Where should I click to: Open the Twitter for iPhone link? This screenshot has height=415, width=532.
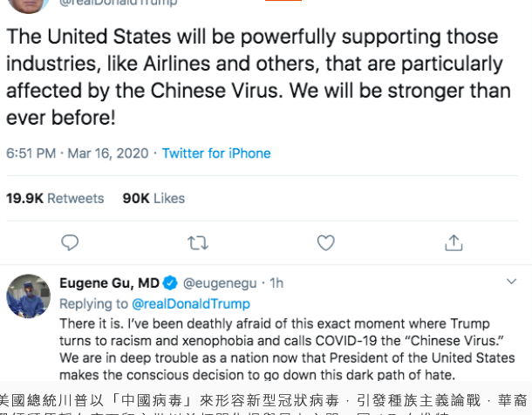216,153
